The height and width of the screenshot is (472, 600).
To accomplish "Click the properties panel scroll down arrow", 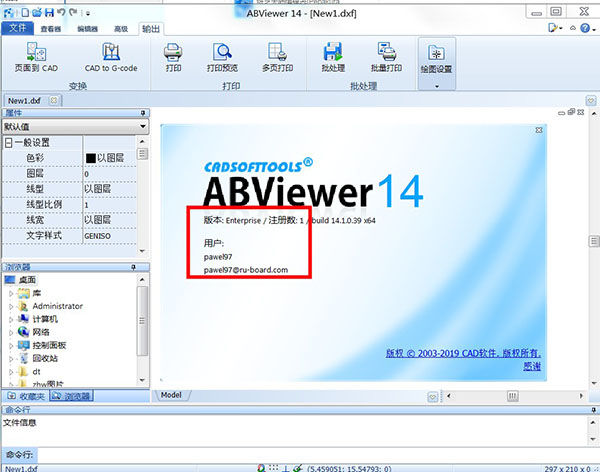I will point(142,251).
